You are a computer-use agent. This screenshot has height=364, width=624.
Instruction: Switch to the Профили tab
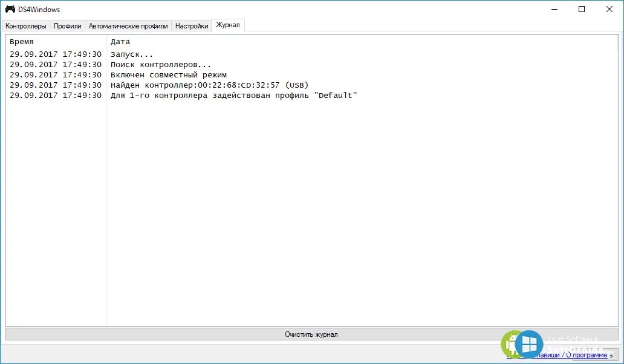(67, 26)
